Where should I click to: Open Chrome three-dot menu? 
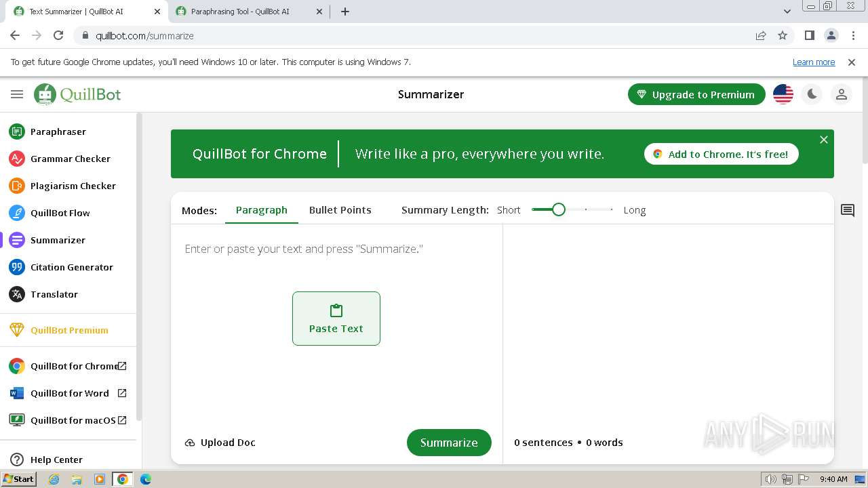tap(853, 35)
